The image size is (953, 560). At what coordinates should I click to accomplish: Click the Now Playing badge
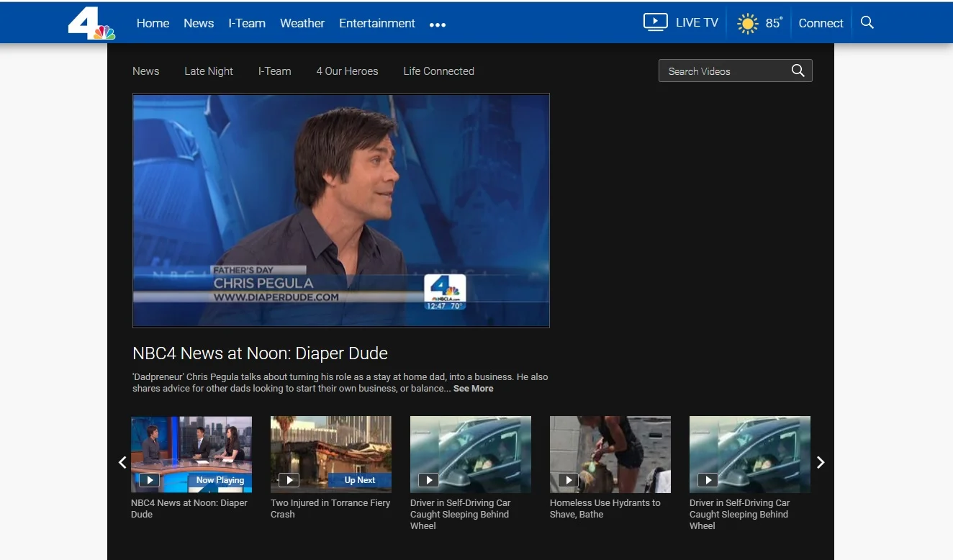[x=220, y=480]
